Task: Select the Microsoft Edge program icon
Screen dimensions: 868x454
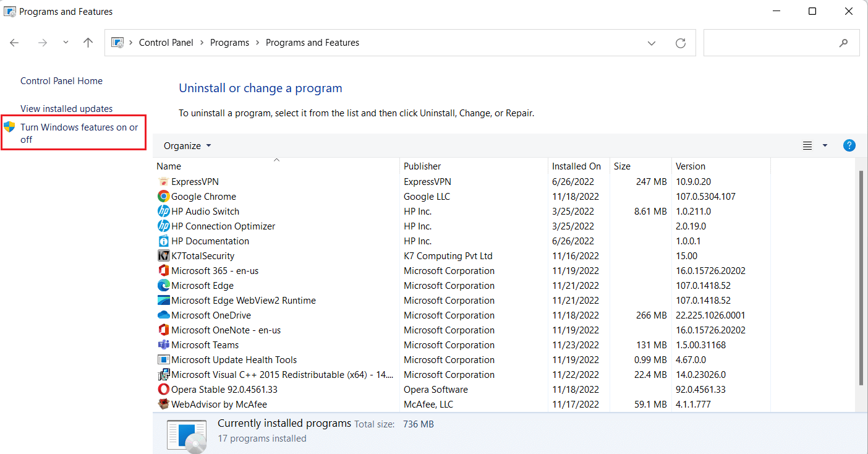Action: pyautogui.click(x=163, y=285)
